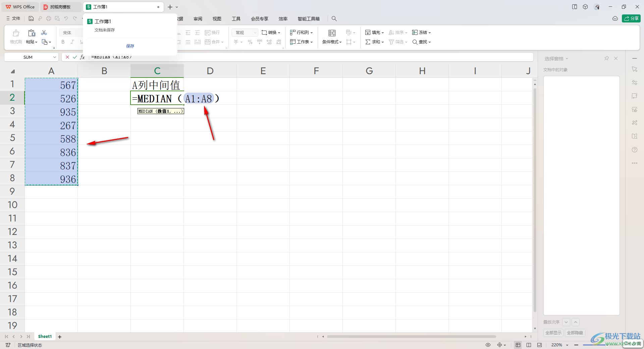
Task: Switch to page layout view icon in status bar
Action: [529, 345]
